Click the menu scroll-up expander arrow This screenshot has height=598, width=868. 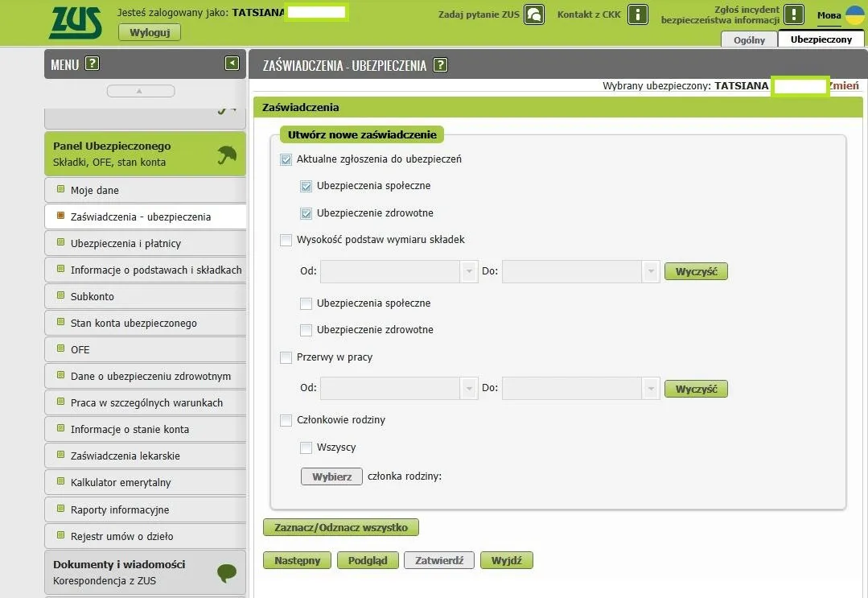click(x=141, y=91)
